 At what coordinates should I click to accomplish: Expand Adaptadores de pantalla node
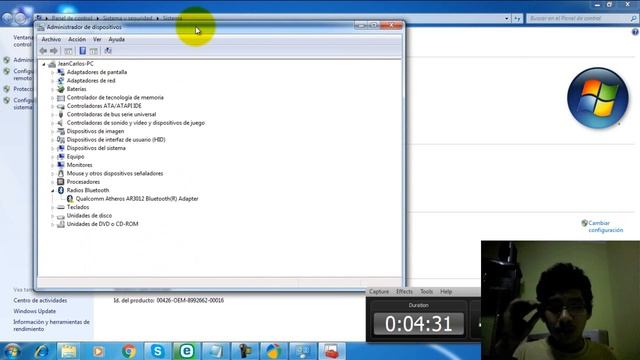tap(53, 72)
